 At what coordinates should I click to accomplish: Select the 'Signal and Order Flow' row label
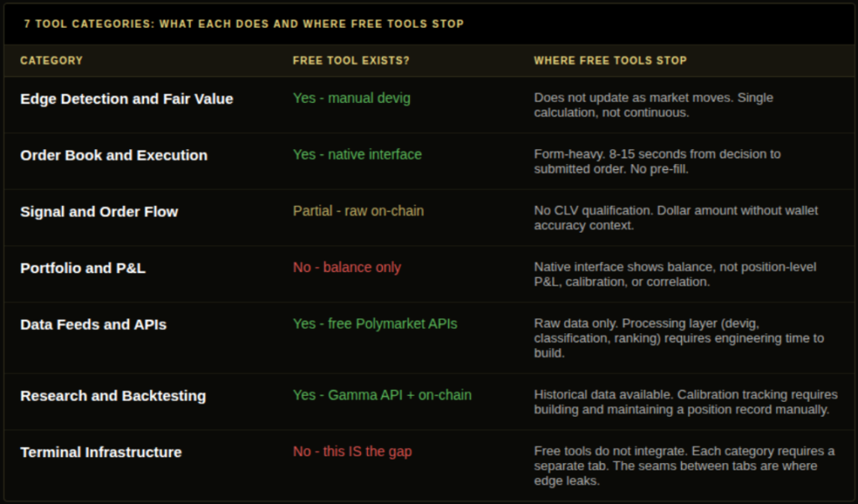pos(99,212)
